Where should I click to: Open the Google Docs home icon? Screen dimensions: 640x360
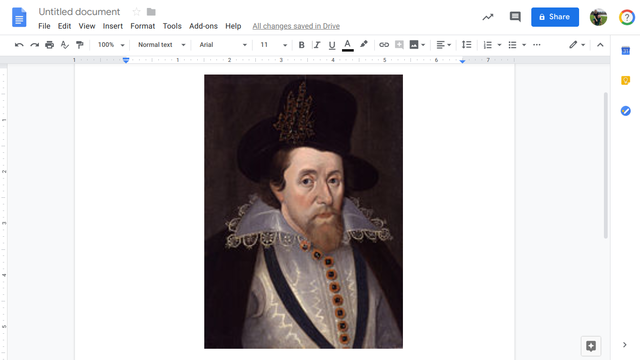[x=19, y=17]
